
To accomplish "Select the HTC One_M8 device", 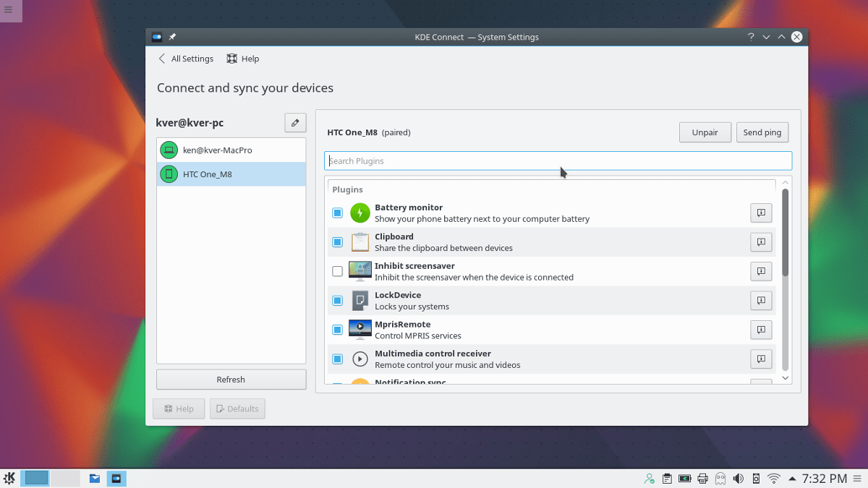I will pyautogui.click(x=217, y=174).
